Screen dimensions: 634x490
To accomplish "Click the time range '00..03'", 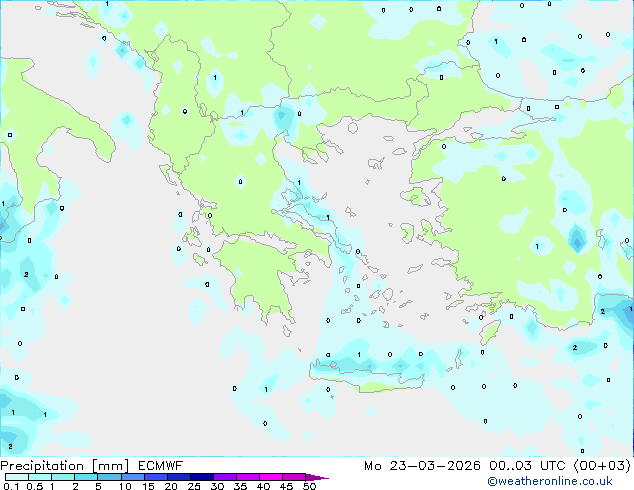I will tap(510, 466).
